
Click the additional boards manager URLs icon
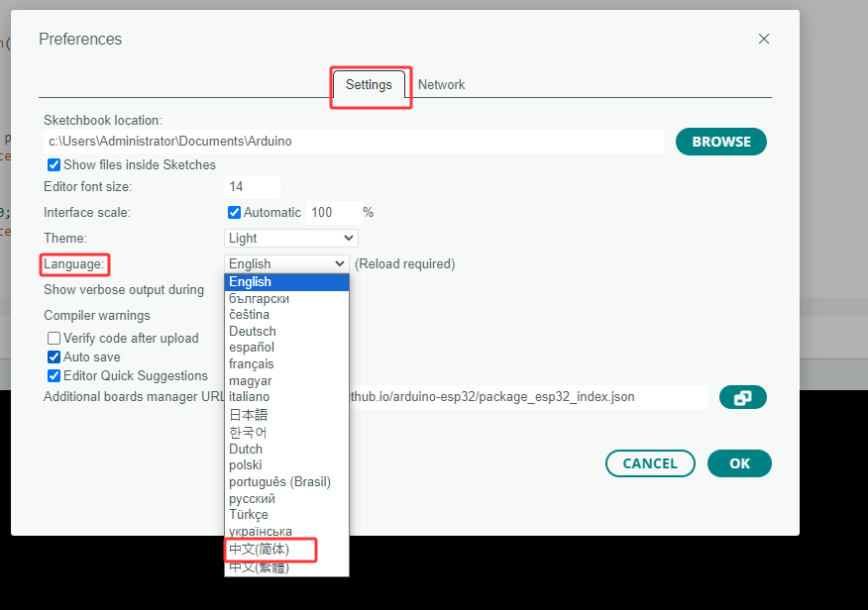click(x=742, y=397)
